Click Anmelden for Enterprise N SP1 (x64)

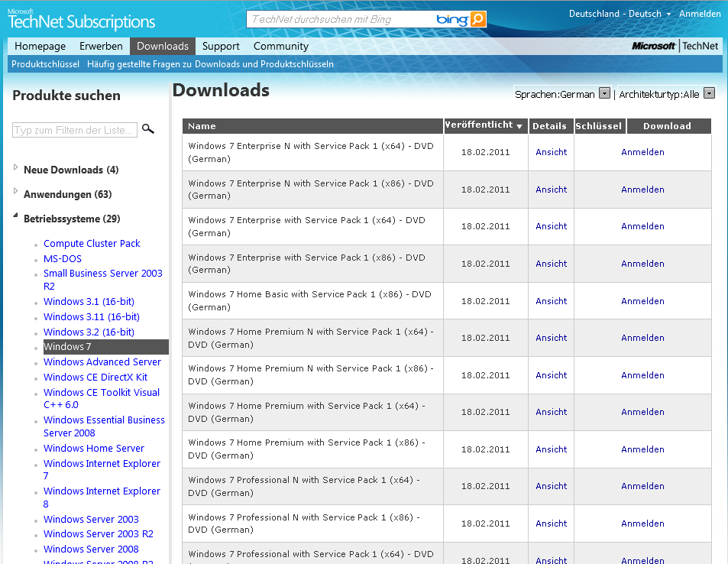[x=642, y=152]
